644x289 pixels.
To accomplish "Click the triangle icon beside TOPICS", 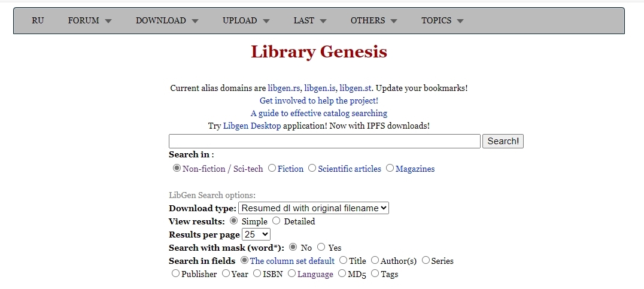I will click(460, 21).
